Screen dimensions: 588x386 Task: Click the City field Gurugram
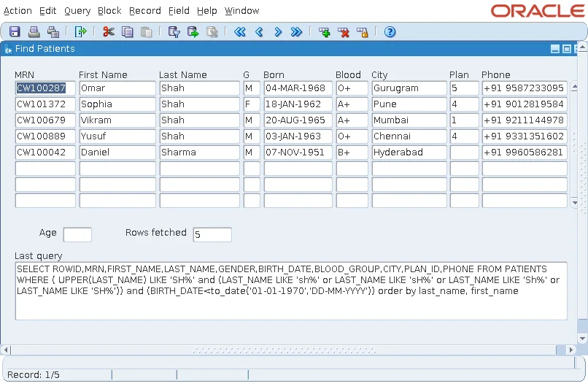pyautogui.click(x=409, y=88)
